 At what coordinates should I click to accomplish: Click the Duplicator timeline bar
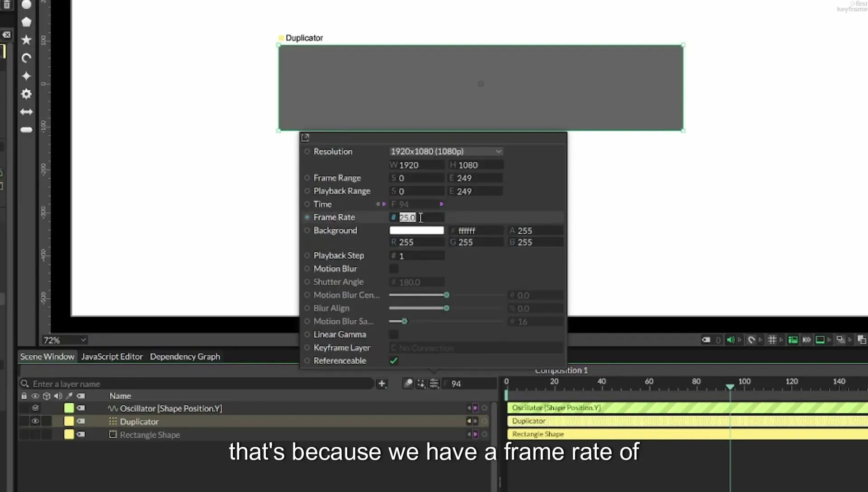(x=687, y=421)
